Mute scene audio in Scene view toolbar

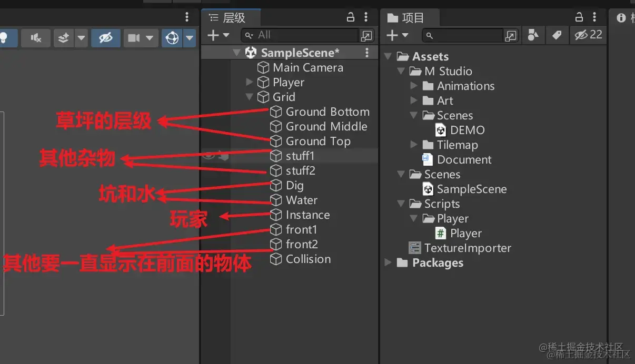36,38
